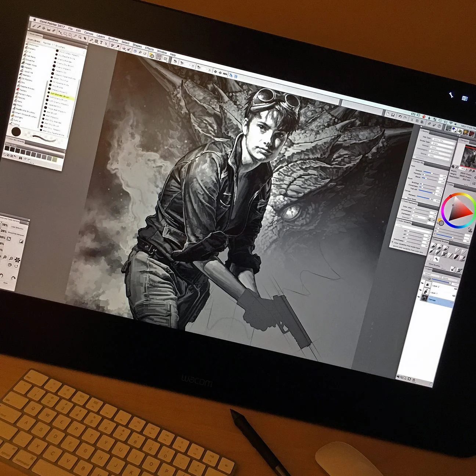Open the Window menu

162,51
